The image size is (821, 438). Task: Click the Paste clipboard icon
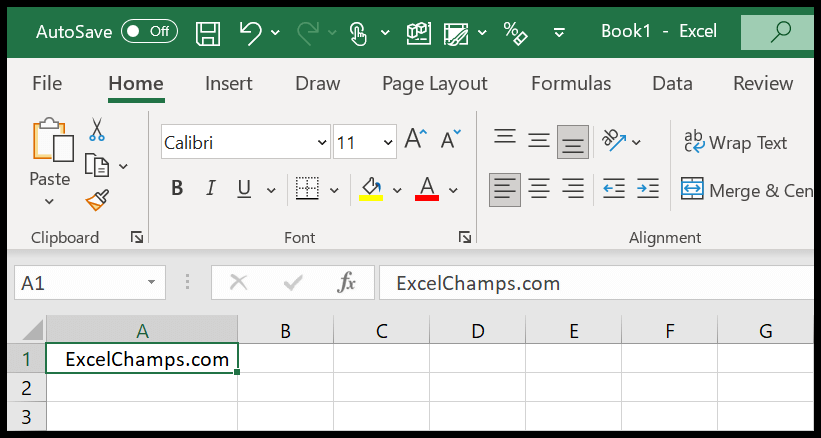click(53, 139)
